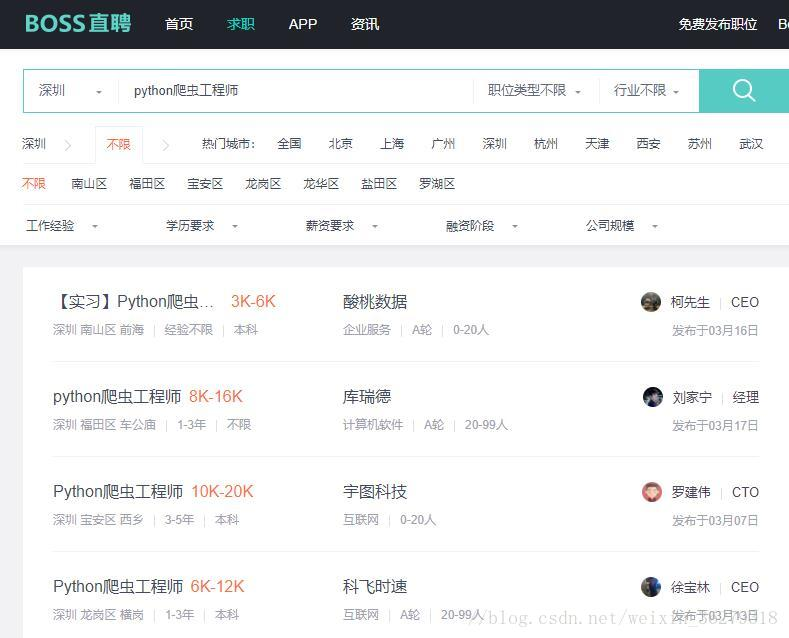789x638 pixels.
Task: Filter by 宝安区 district
Action: (x=205, y=184)
